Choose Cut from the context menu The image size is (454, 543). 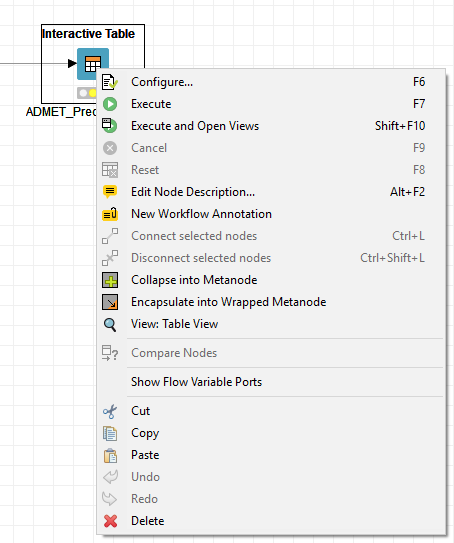(x=271, y=411)
